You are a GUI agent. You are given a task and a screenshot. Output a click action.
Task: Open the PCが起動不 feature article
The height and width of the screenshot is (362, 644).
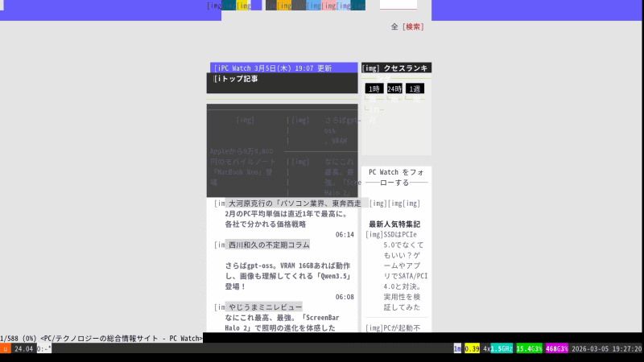click(402, 328)
